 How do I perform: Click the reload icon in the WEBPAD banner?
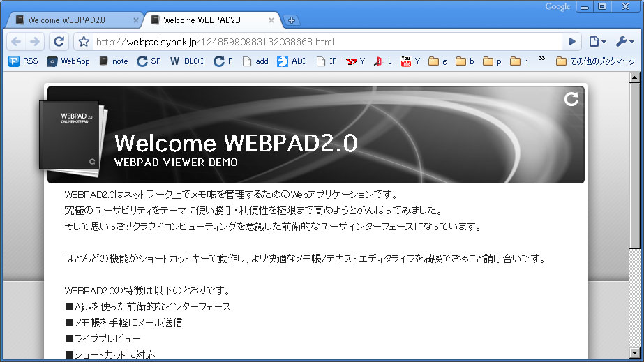coord(571,99)
